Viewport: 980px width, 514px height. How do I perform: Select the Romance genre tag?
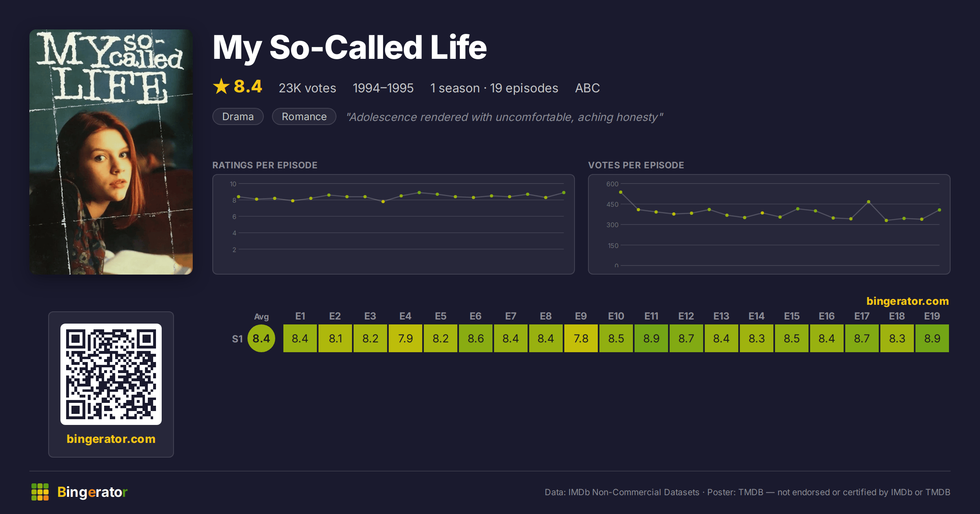click(x=304, y=116)
